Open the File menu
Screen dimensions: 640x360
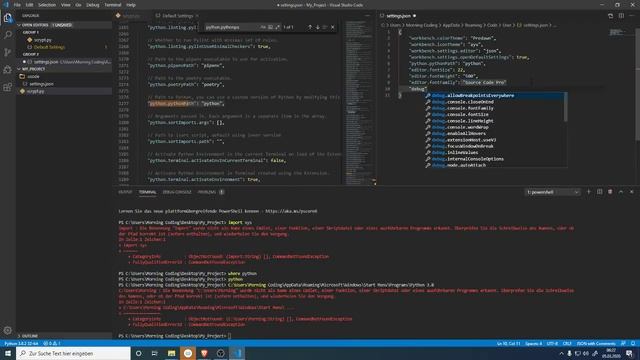tap(17, 5)
